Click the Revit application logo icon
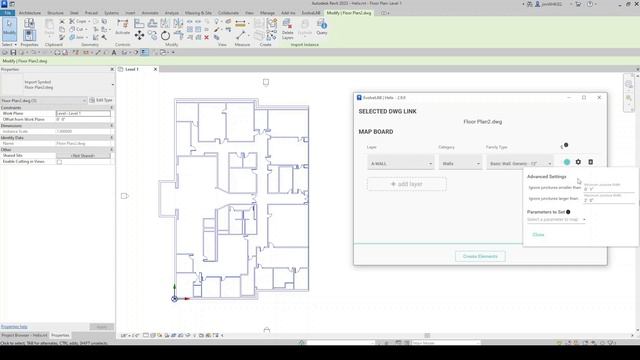640x360 pixels. (x=4, y=4)
